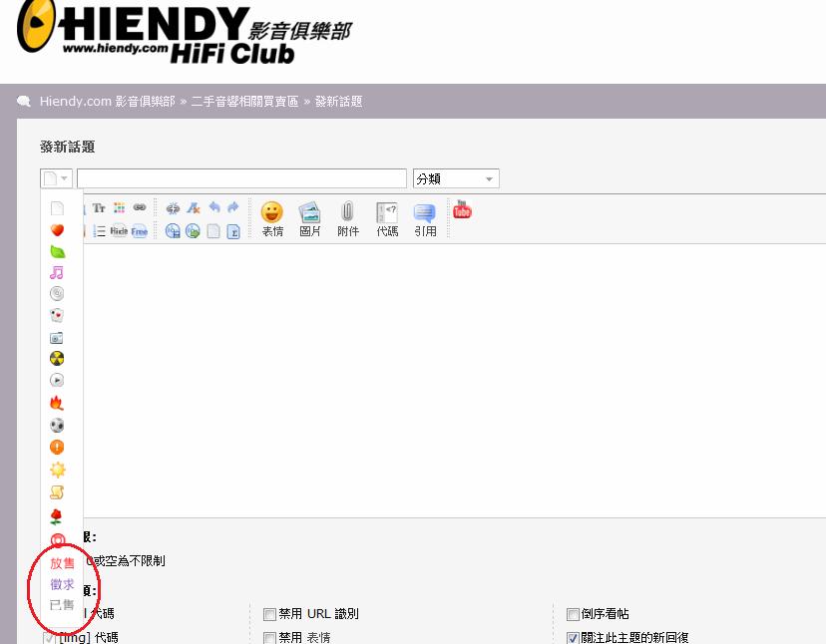Insert a quote using 引用
Viewport: 826px width, 644px height.
(x=425, y=219)
